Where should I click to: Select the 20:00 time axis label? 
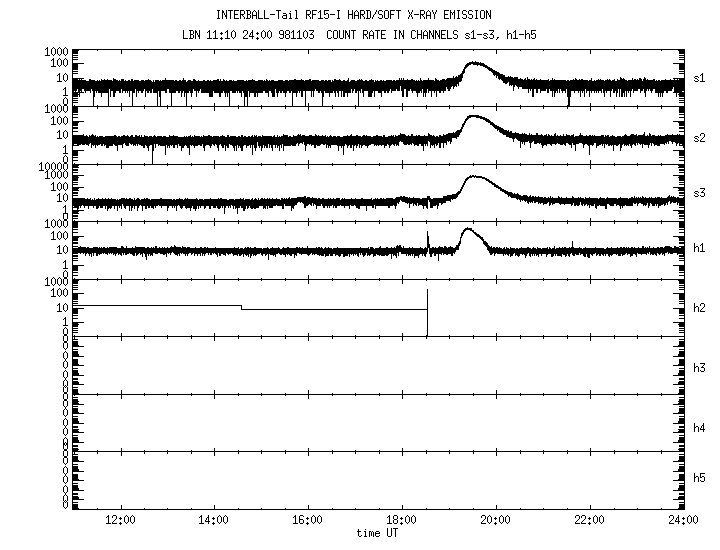click(x=496, y=520)
